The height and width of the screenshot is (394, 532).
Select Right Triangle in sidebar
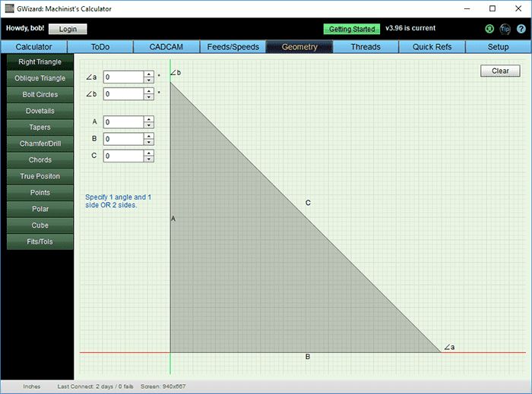coord(40,62)
